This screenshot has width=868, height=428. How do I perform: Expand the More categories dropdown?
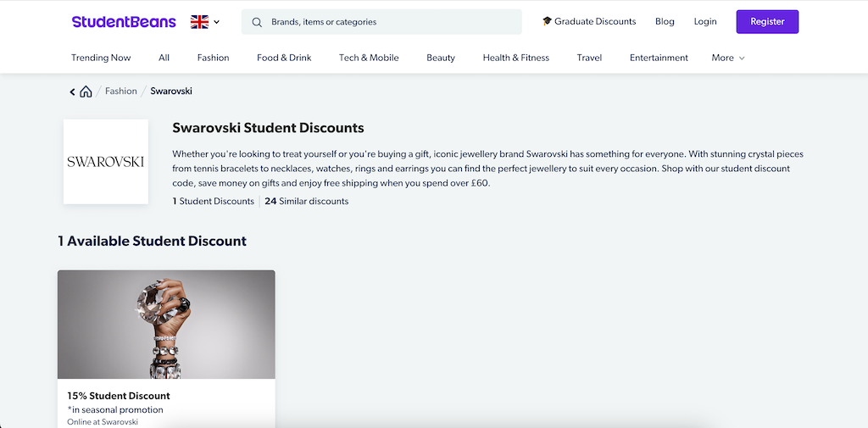728,58
